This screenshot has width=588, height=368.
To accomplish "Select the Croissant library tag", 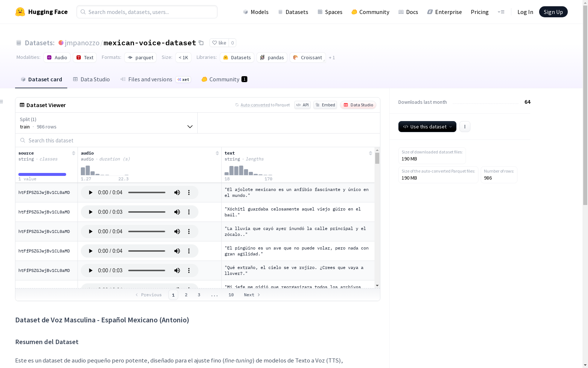I will (308, 57).
